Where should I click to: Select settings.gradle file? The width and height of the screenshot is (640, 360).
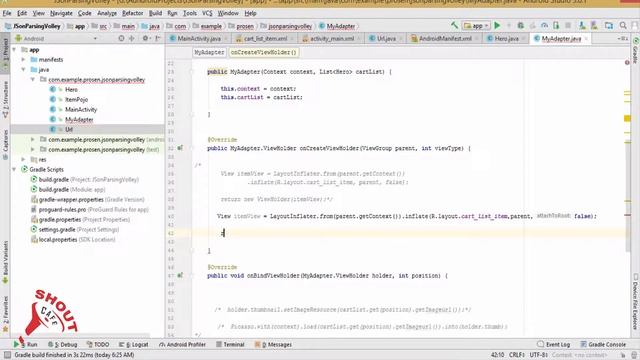coord(76,229)
